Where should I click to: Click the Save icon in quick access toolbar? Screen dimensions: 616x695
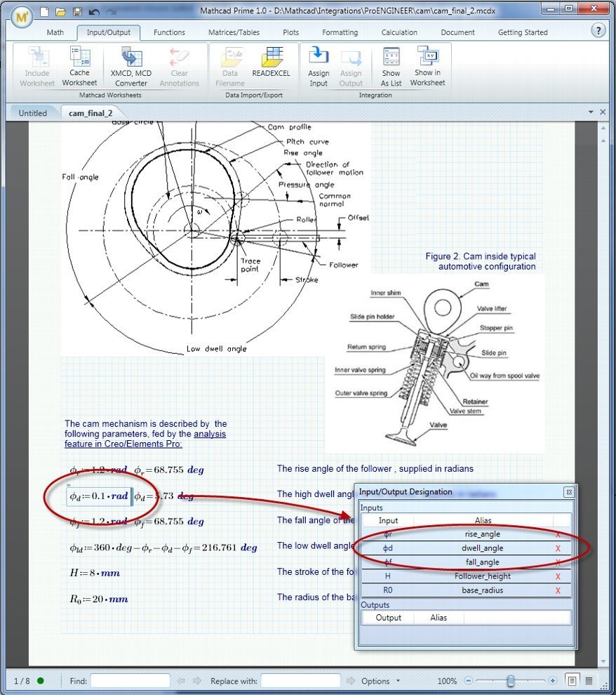click(77, 12)
